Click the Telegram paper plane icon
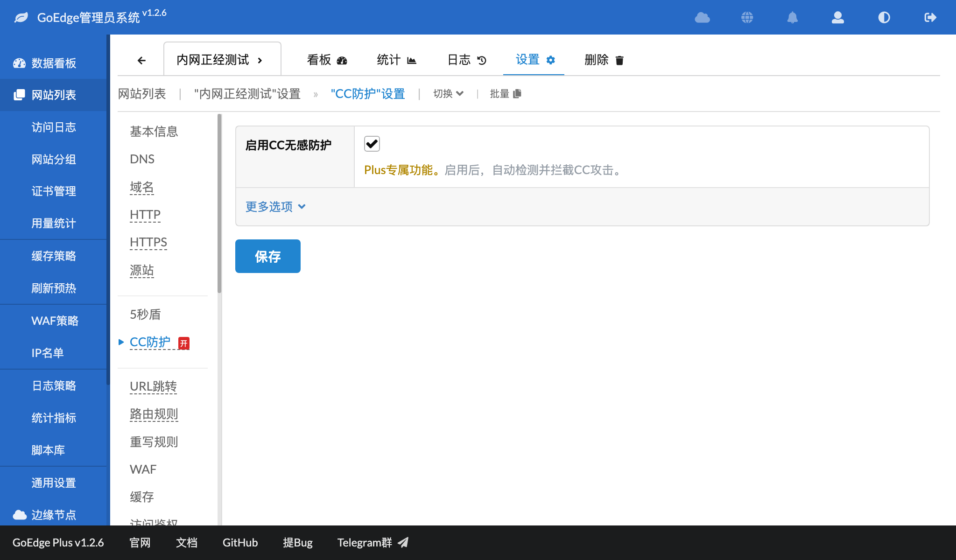 coord(403,542)
